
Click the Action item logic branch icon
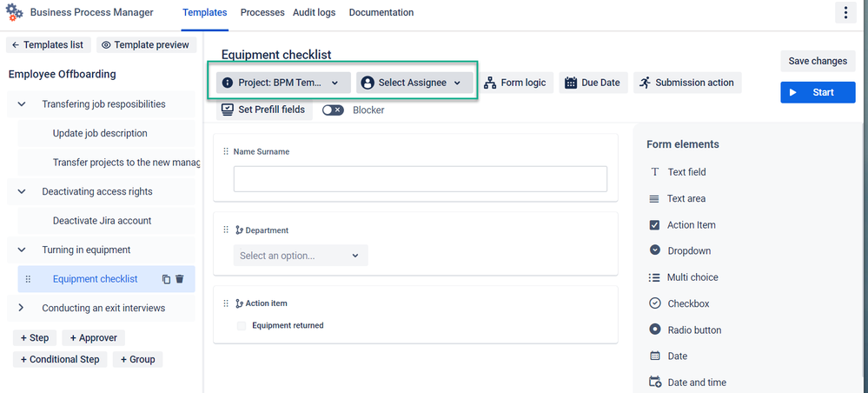pos(239,303)
